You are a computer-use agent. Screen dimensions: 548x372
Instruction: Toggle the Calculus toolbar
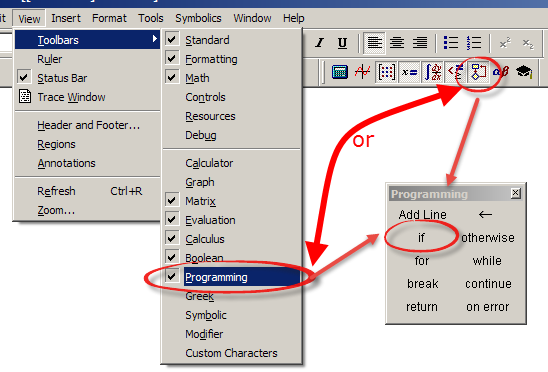tap(231, 239)
